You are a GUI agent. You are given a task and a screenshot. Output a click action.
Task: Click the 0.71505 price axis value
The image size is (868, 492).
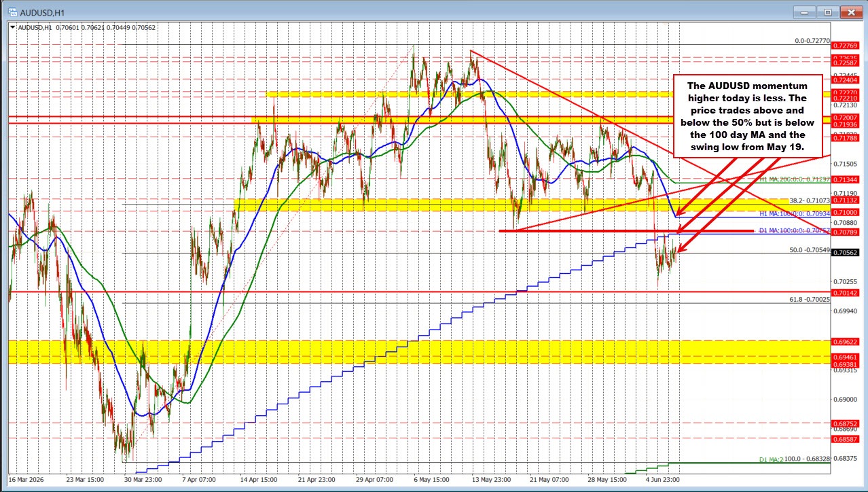(844, 164)
